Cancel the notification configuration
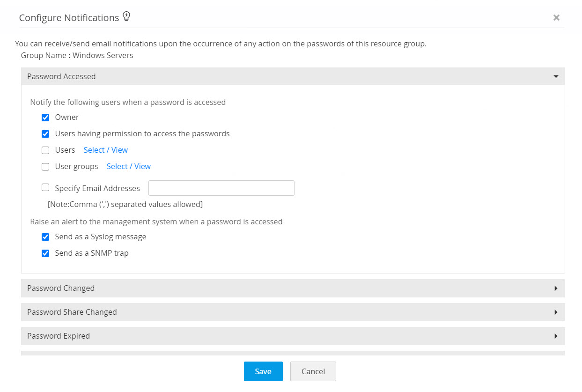This screenshot has width=582, height=392. tap(313, 371)
